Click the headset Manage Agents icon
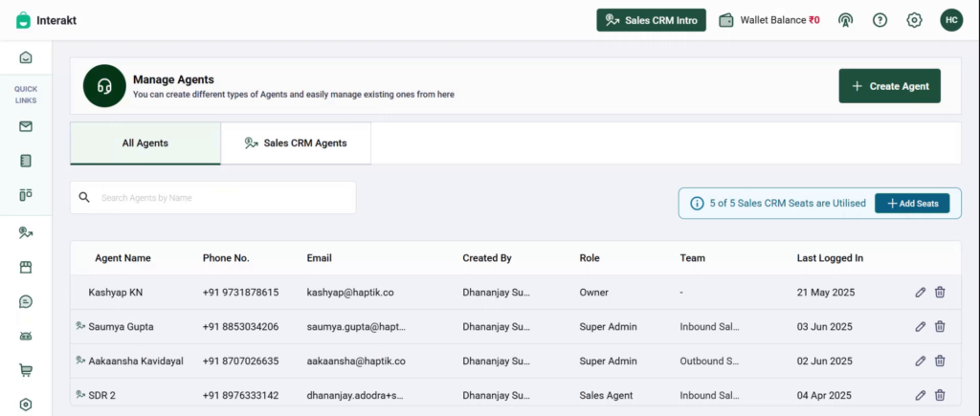This screenshot has height=416, width=980. 104,86
